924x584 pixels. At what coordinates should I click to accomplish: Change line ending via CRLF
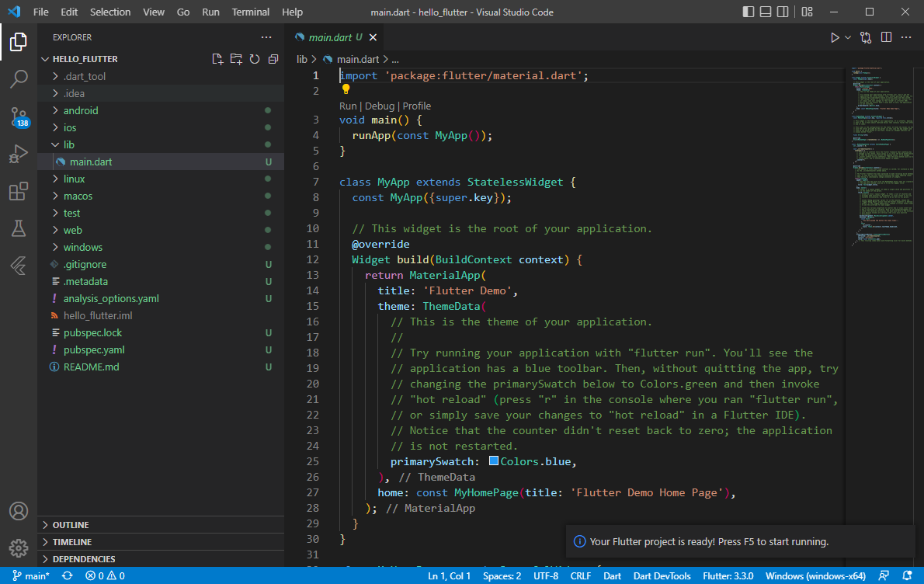[x=581, y=575]
